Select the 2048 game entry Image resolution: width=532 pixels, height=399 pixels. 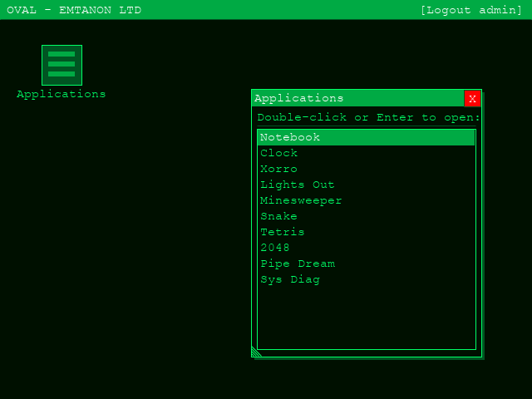tap(275, 248)
